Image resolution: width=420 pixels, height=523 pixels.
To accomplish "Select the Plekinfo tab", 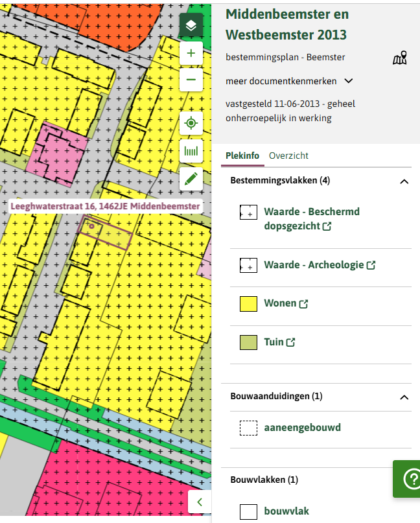I will tap(242, 156).
